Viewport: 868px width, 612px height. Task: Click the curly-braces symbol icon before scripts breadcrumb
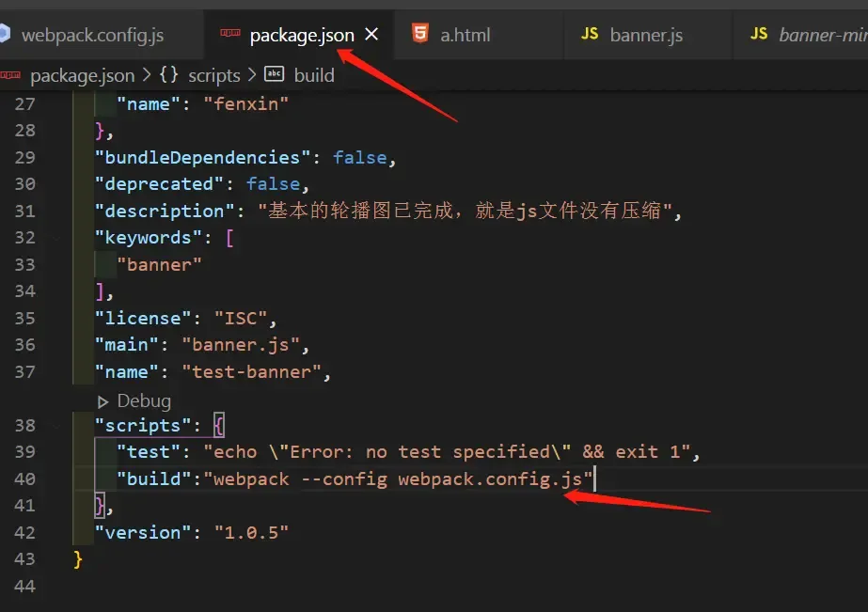(169, 75)
